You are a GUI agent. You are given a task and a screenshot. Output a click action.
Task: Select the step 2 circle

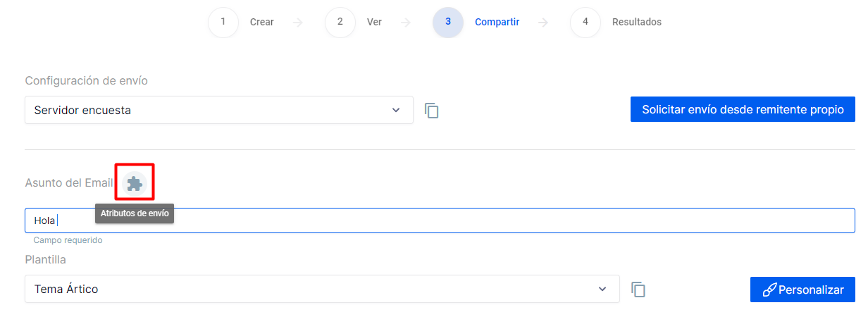340,22
